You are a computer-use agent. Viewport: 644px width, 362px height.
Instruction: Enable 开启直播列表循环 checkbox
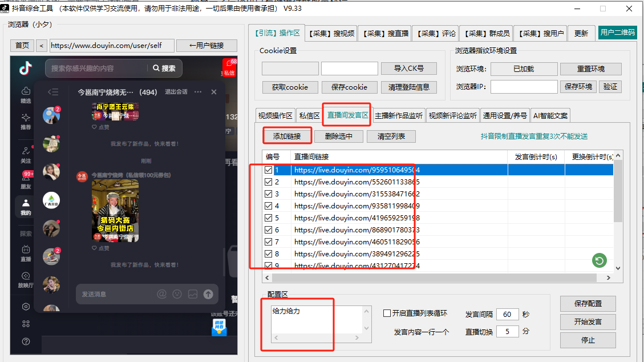(x=387, y=313)
